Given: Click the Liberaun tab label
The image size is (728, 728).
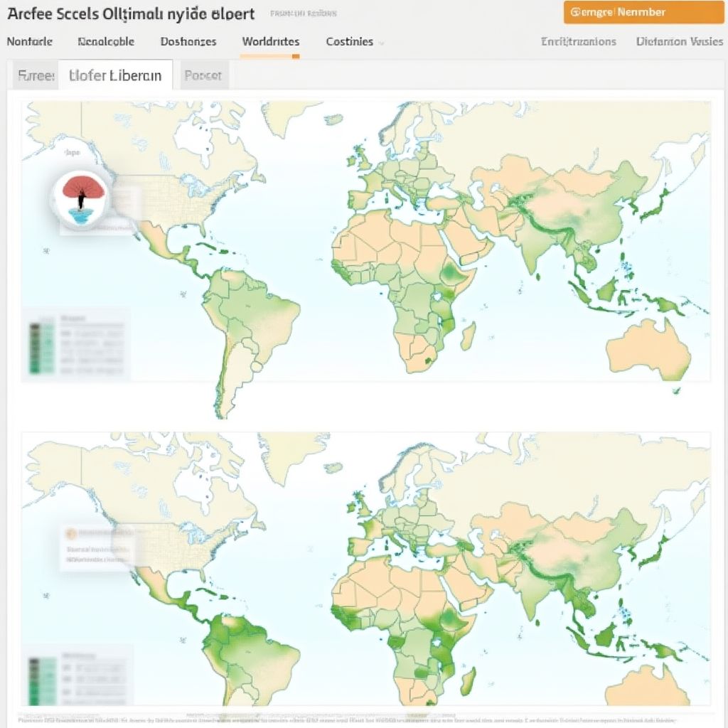Looking at the screenshot, I should (x=118, y=73).
